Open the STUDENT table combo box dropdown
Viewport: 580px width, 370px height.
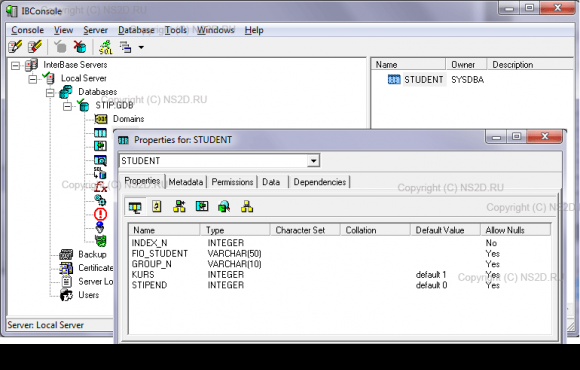click(x=313, y=161)
